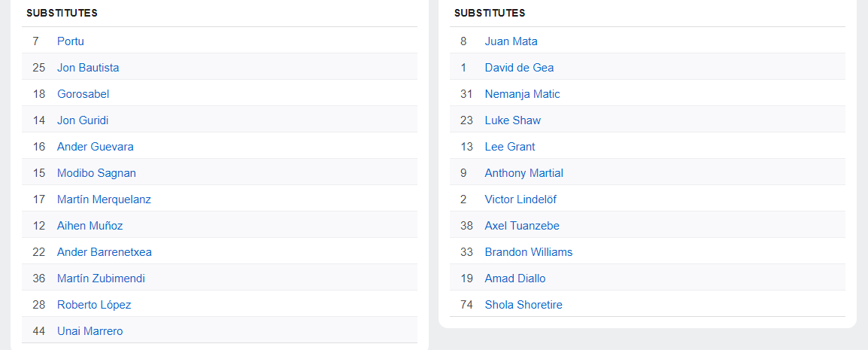Image resolution: width=868 pixels, height=350 pixels.
Task: Click the Shola Shoretire link
Action: point(524,305)
